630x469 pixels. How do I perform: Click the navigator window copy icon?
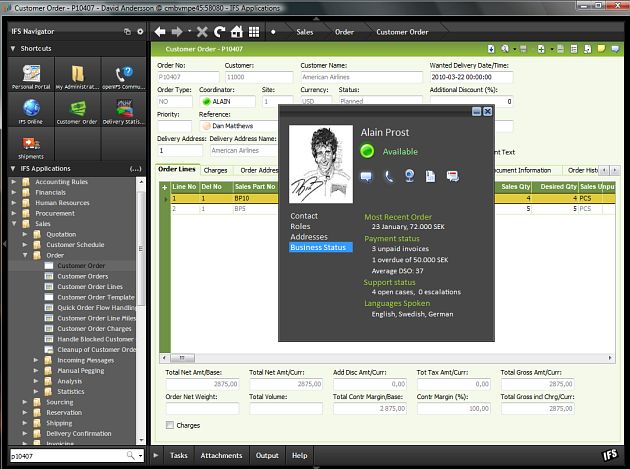tap(127, 31)
